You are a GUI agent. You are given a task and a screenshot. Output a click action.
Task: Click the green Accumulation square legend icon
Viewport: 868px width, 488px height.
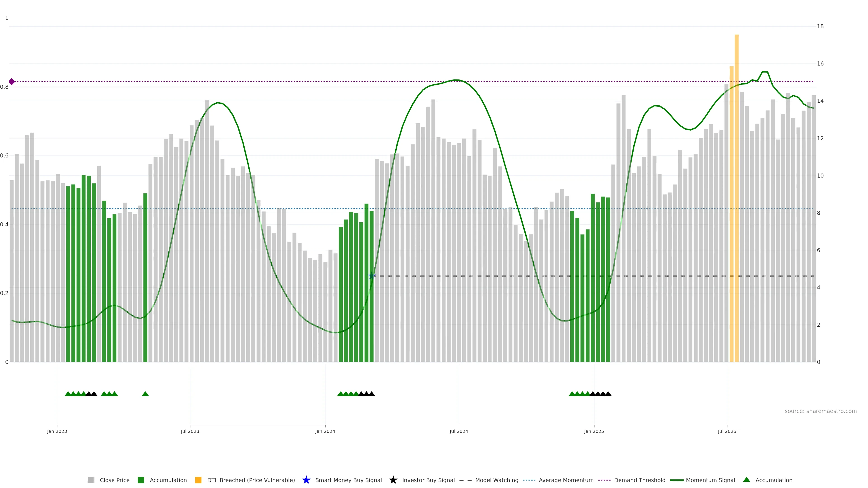pyautogui.click(x=141, y=480)
